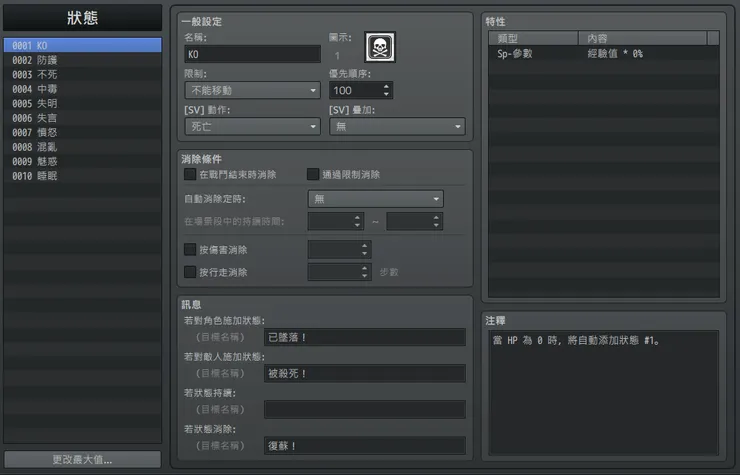Screen dimensions: 740x475
Task: Select state 0007 憤怒 in list
Action: coord(83,132)
